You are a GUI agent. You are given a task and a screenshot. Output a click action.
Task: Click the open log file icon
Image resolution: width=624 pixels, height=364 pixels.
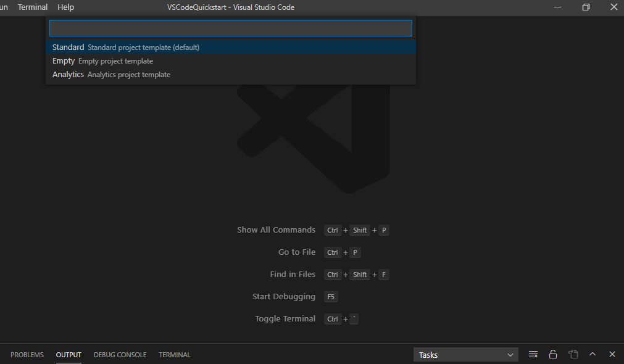(573, 355)
